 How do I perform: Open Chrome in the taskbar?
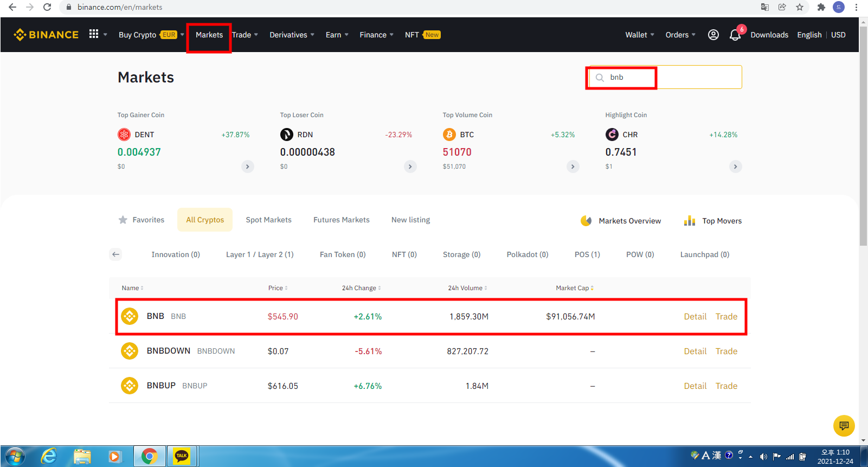point(150,456)
